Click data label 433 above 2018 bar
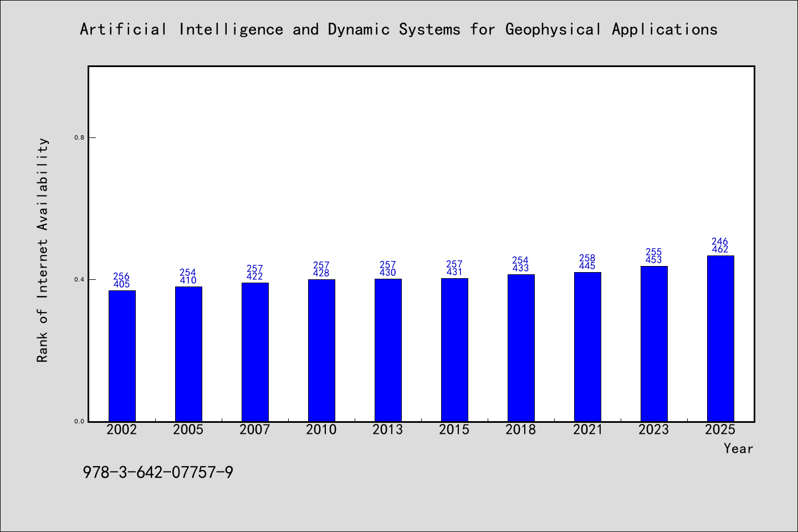 pyautogui.click(x=521, y=268)
